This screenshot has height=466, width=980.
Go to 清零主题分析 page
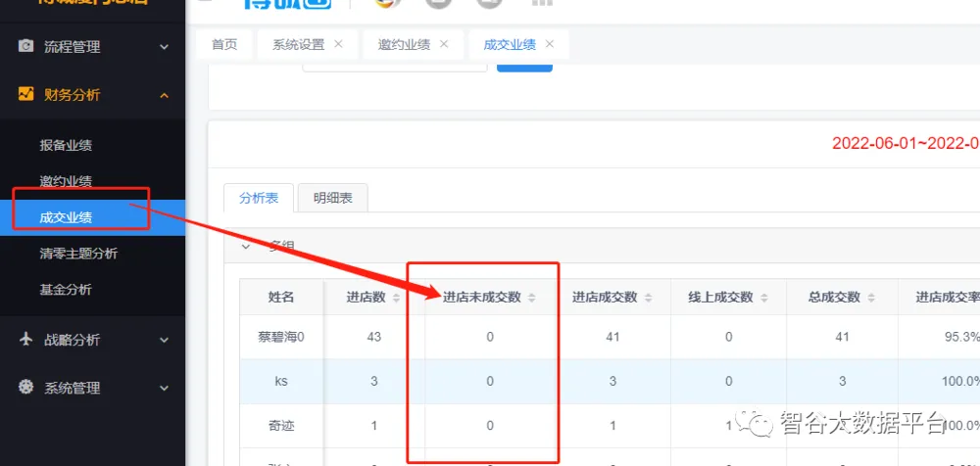tap(78, 254)
